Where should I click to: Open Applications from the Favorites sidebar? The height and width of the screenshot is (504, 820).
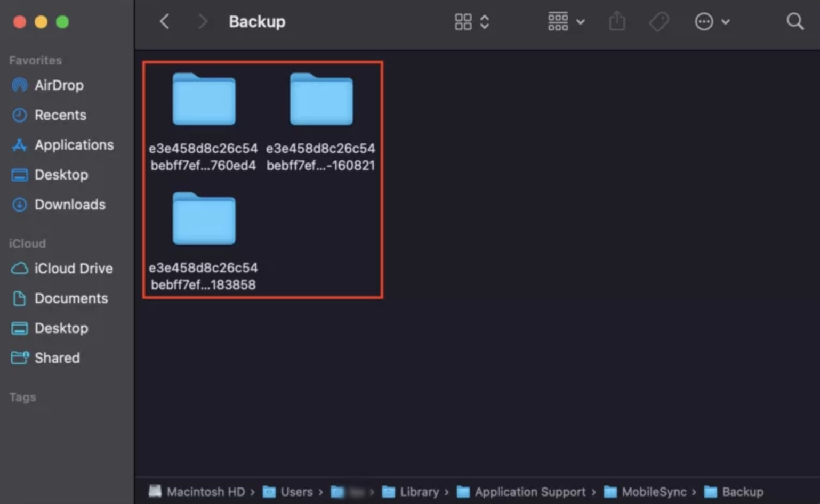pos(74,144)
